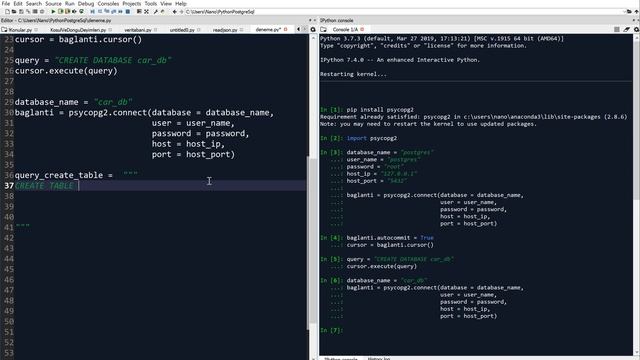Browse IPython console tabs
Screen dimensions: 640x360
pyautogui.click(x=323, y=29)
